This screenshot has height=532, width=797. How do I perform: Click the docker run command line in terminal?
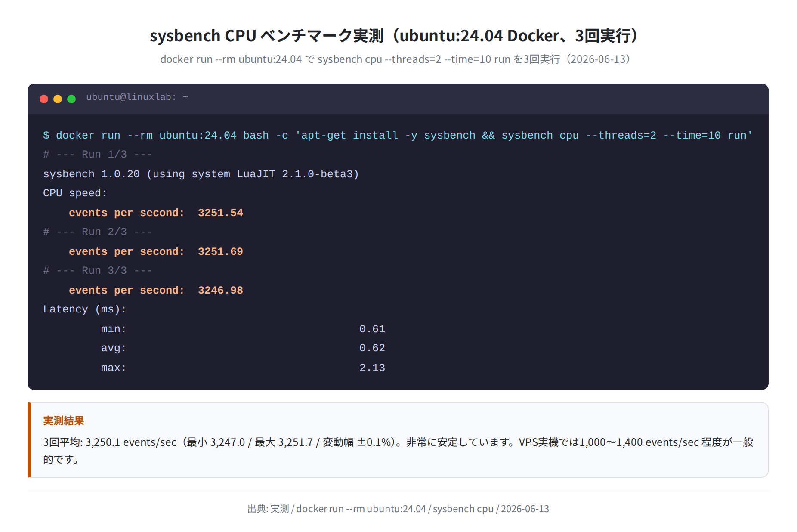[x=398, y=135]
